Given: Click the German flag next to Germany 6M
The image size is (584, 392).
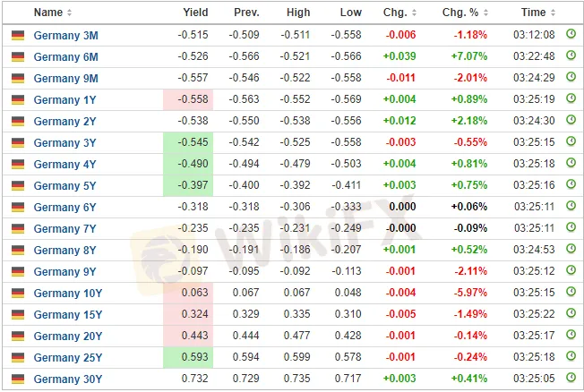Looking at the screenshot, I should pyautogui.click(x=18, y=56).
